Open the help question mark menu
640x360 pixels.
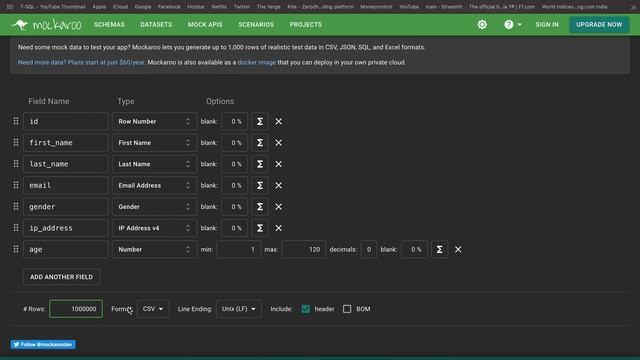pyautogui.click(x=512, y=24)
